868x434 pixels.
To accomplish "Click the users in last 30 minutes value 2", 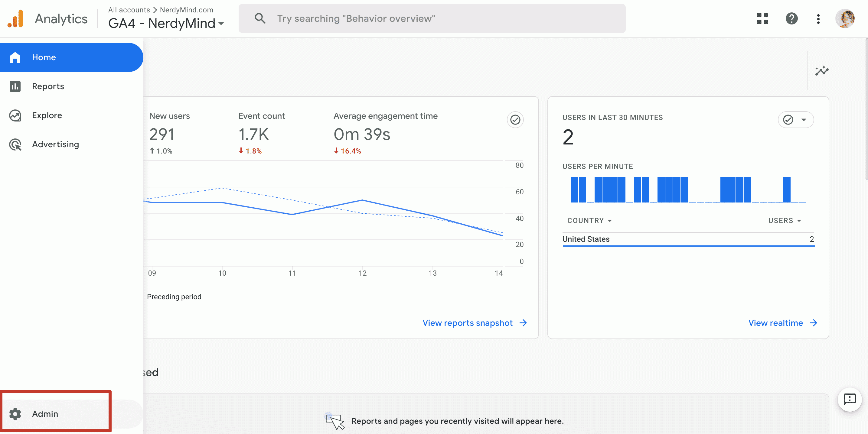I will [x=568, y=137].
